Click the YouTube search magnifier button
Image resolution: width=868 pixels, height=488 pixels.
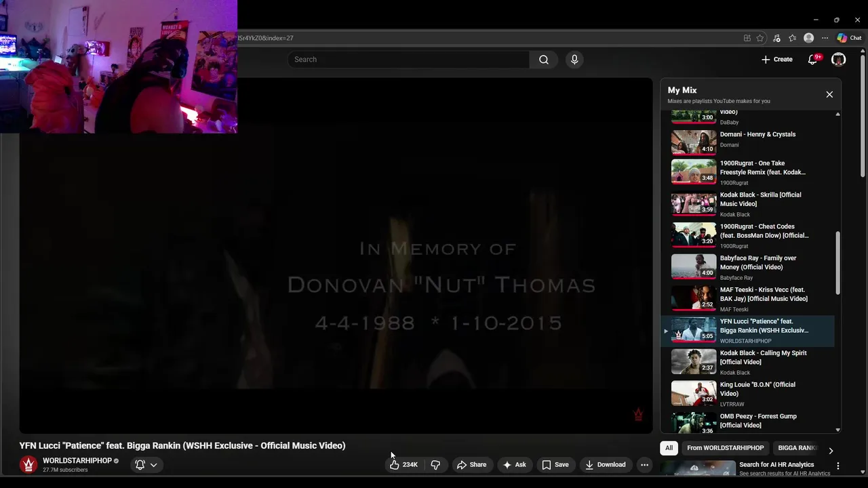543,60
